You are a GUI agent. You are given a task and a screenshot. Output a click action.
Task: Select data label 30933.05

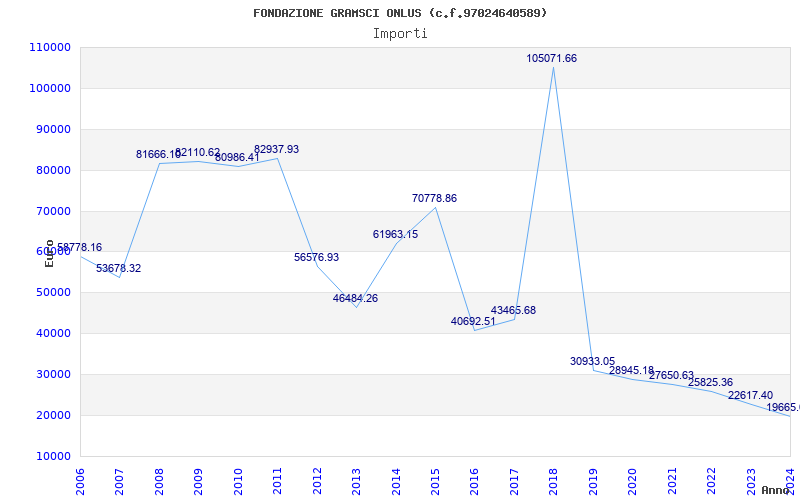[x=593, y=361]
